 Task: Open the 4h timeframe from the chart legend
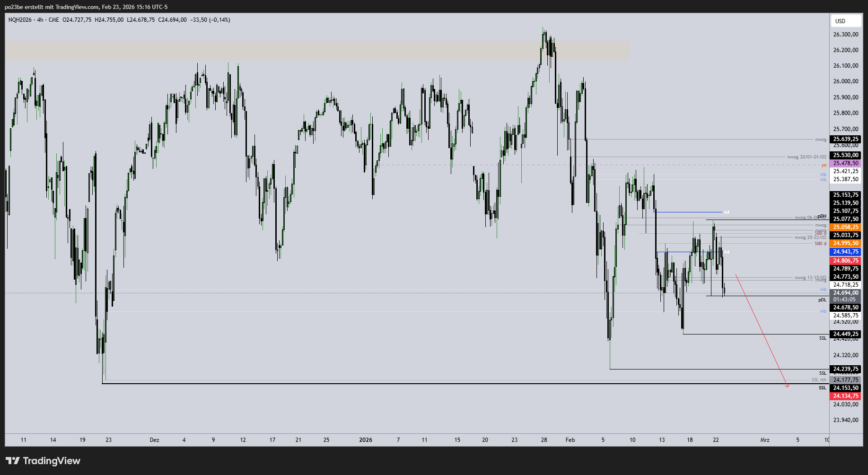click(x=39, y=20)
